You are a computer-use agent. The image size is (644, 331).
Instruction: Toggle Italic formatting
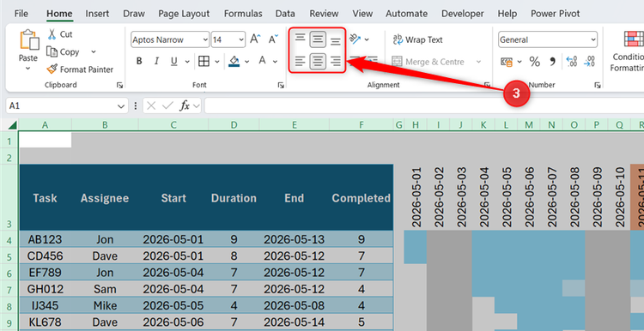click(156, 62)
